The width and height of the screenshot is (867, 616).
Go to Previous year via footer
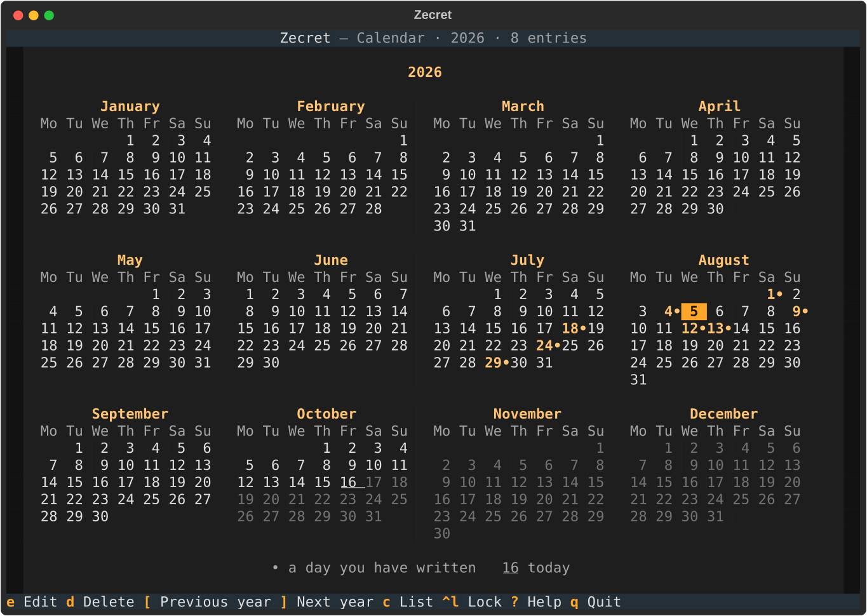point(207,602)
